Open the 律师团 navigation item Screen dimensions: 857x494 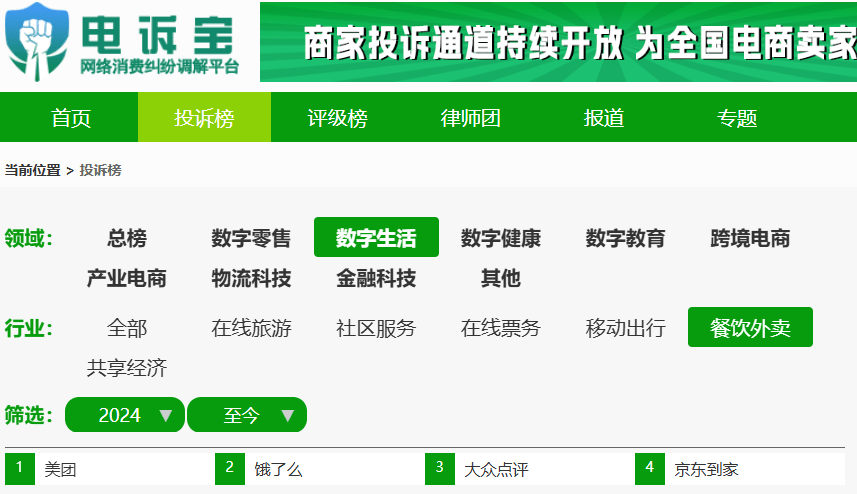[471, 117]
